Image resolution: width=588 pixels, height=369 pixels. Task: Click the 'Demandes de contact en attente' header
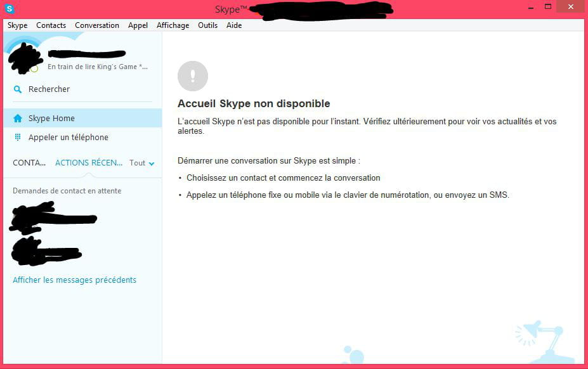67,191
